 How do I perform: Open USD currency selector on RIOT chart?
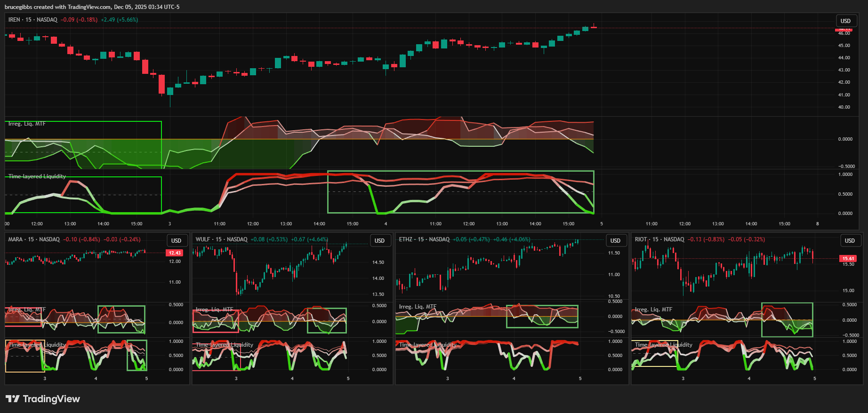[849, 240]
